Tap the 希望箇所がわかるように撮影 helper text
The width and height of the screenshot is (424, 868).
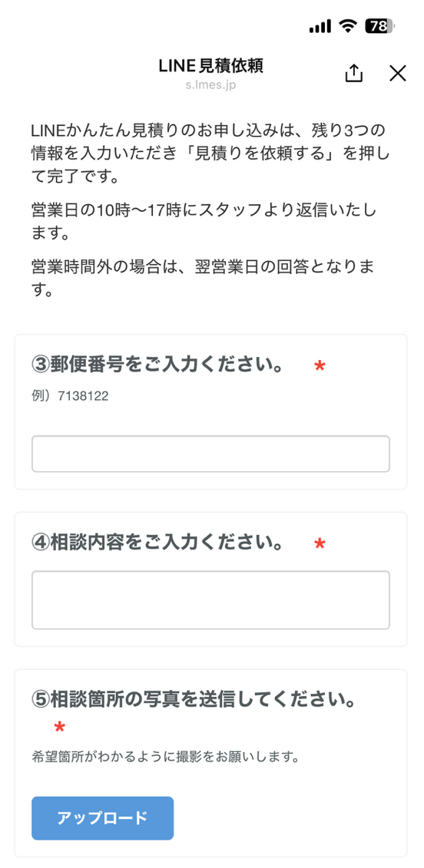(x=166, y=757)
